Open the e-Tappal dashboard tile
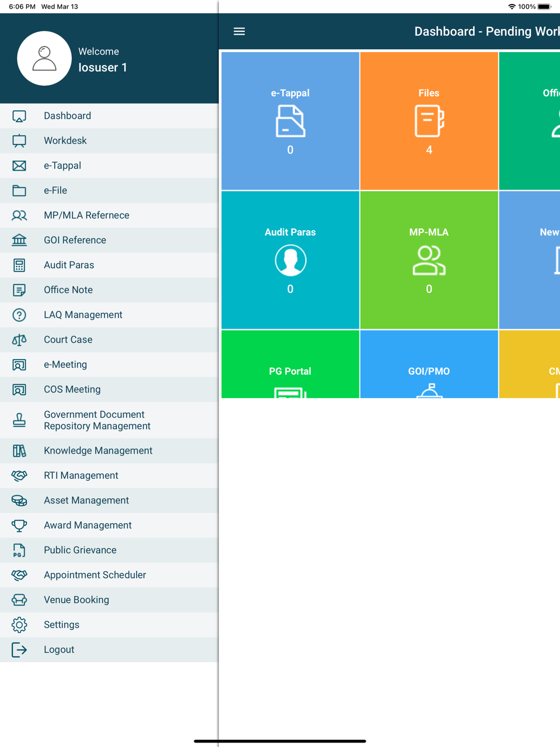The height and width of the screenshot is (747, 560). pyautogui.click(x=290, y=121)
